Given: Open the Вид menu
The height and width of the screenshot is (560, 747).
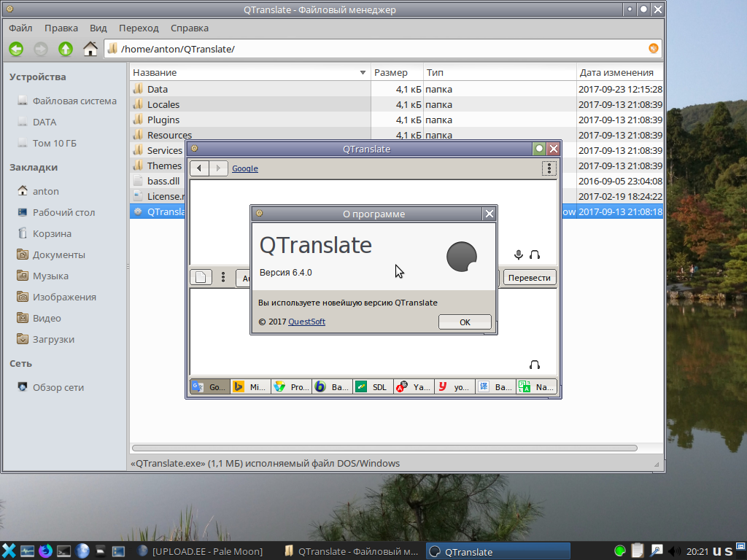Looking at the screenshot, I should [98, 28].
